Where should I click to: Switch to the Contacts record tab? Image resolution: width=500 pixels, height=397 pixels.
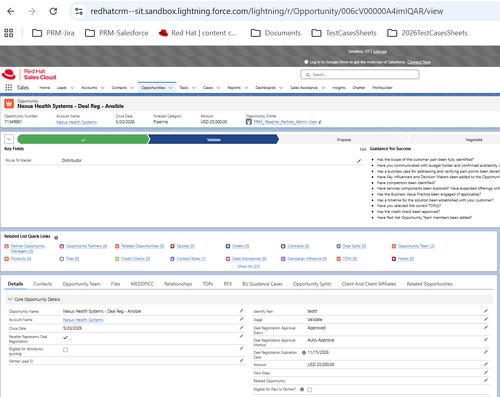pos(43,284)
